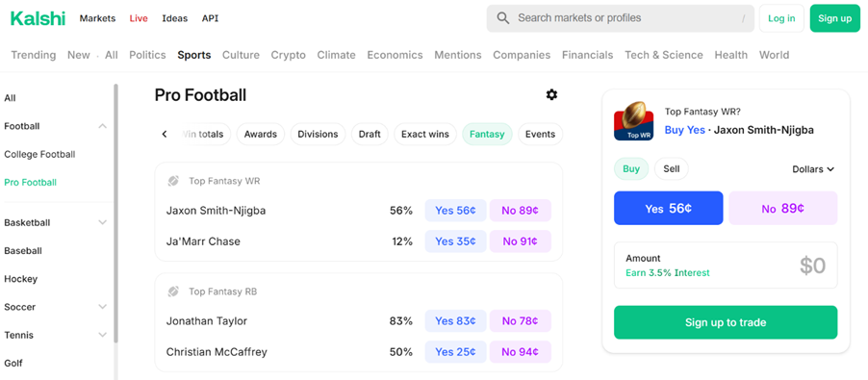Screen dimensions: 868x380
Task: Open Baseball in the sidebar
Action: click(23, 250)
